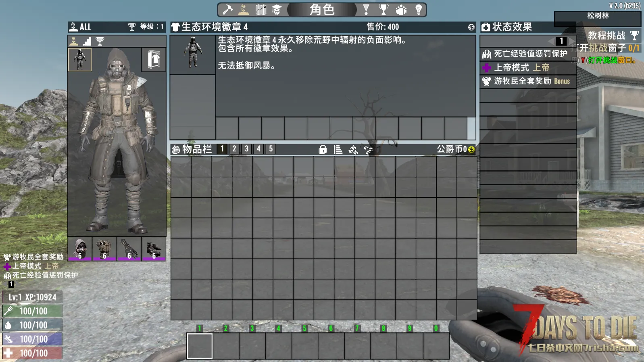Viewport: 644px width, 362px height.
Task: Open the players list group icon
Action: pyautogui.click(x=401, y=10)
